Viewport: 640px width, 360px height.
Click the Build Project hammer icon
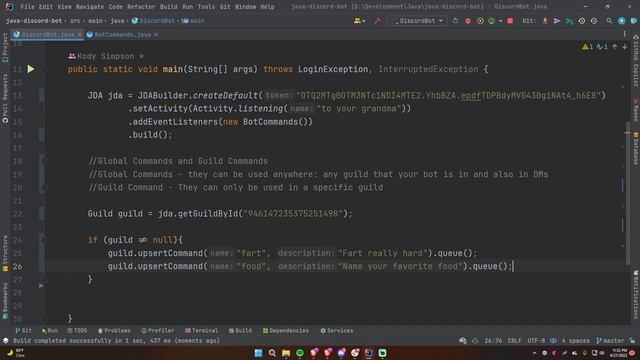[378, 21]
